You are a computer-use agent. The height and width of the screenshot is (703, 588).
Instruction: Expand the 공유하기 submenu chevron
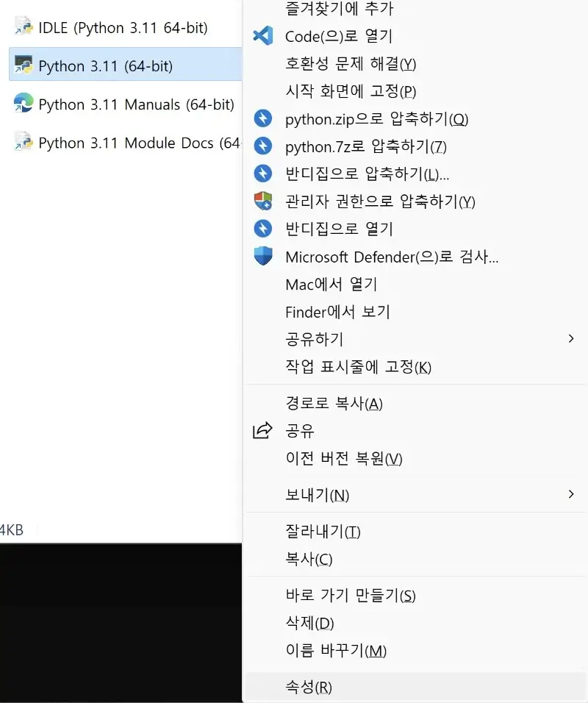click(x=571, y=339)
